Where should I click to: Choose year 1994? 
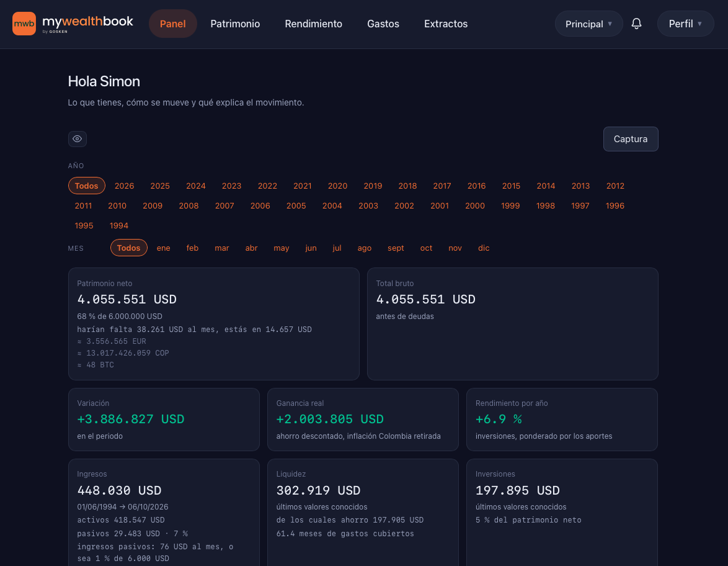[119, 226]
